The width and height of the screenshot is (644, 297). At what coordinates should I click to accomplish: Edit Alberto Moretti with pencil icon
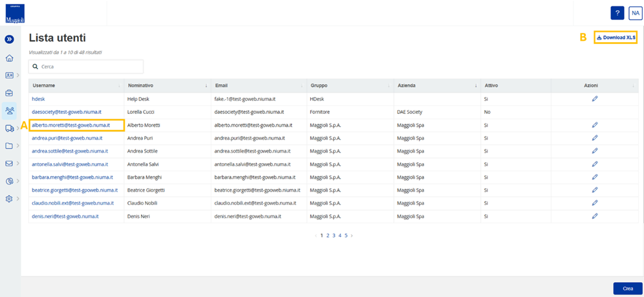[595, 124]
